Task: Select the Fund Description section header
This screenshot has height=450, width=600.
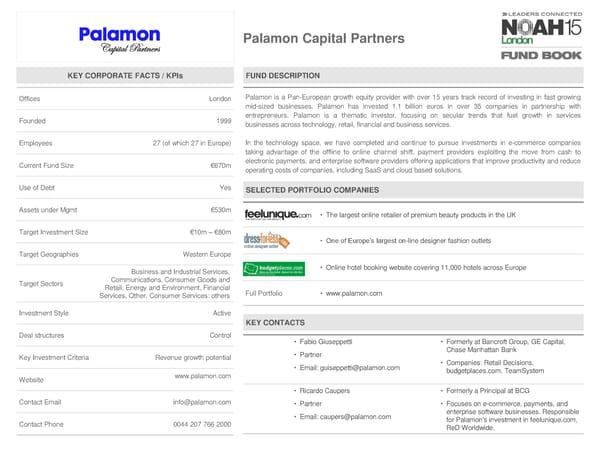Action: (283, 76)
